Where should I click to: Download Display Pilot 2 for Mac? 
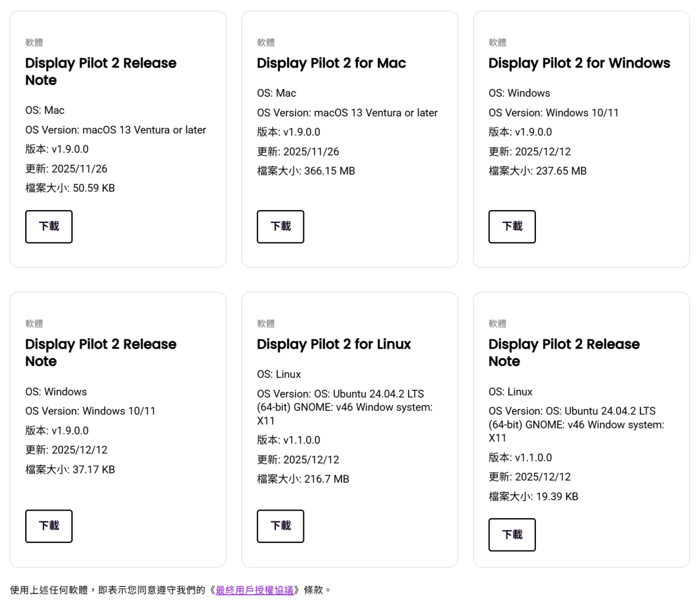280,226
